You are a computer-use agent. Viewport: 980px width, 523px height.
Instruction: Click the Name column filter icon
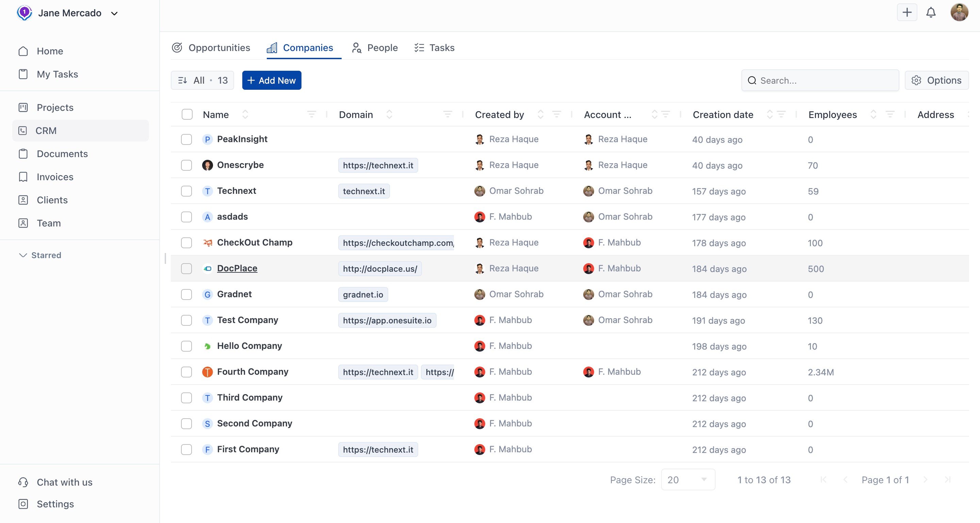click(x=311, y=114)
